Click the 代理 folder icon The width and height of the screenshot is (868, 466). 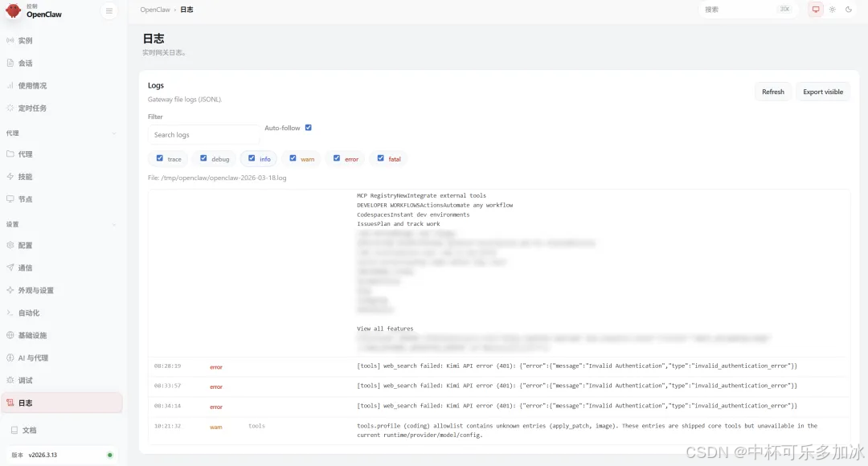tap(10, 153)
